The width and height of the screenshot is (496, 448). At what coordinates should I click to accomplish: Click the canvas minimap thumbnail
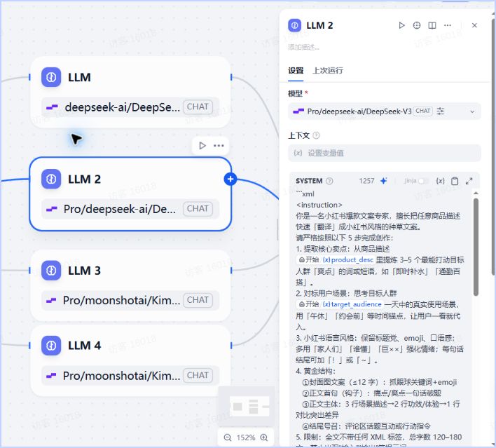[x=247, y=407]
